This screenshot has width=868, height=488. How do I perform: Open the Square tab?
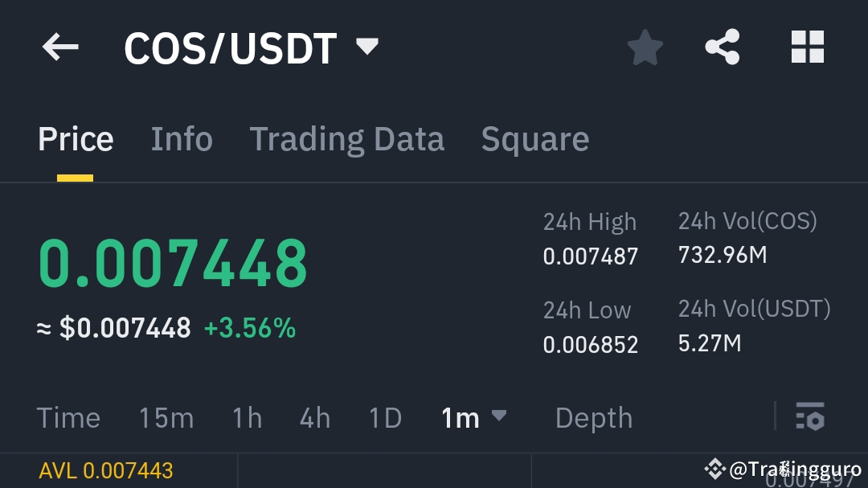[534, 138]
